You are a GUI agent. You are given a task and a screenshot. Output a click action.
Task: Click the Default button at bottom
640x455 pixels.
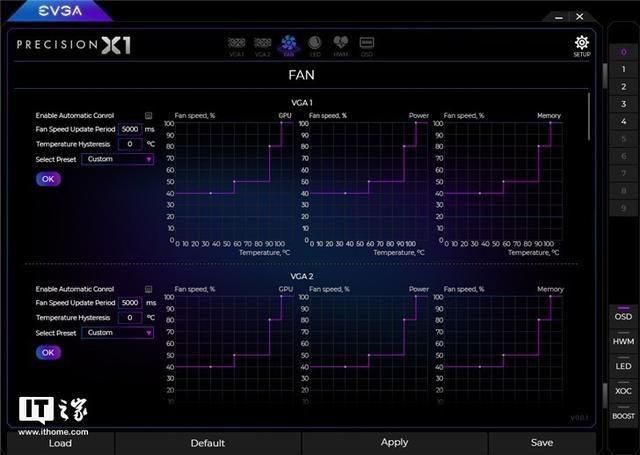[207, 443]
